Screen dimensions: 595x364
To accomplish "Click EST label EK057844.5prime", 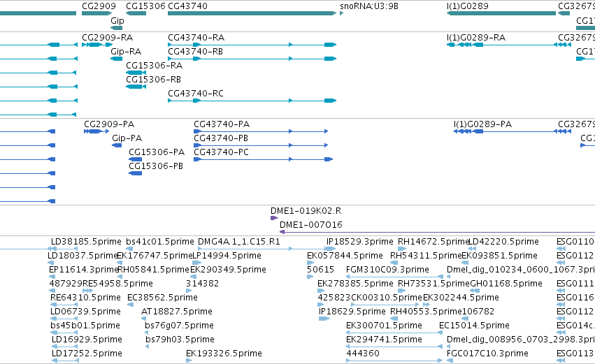I will tap(345, 256).
